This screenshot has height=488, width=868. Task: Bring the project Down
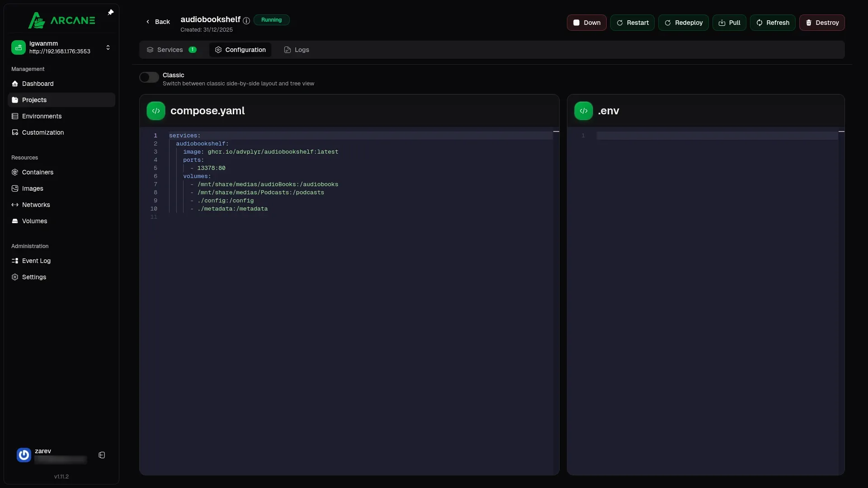586,23
